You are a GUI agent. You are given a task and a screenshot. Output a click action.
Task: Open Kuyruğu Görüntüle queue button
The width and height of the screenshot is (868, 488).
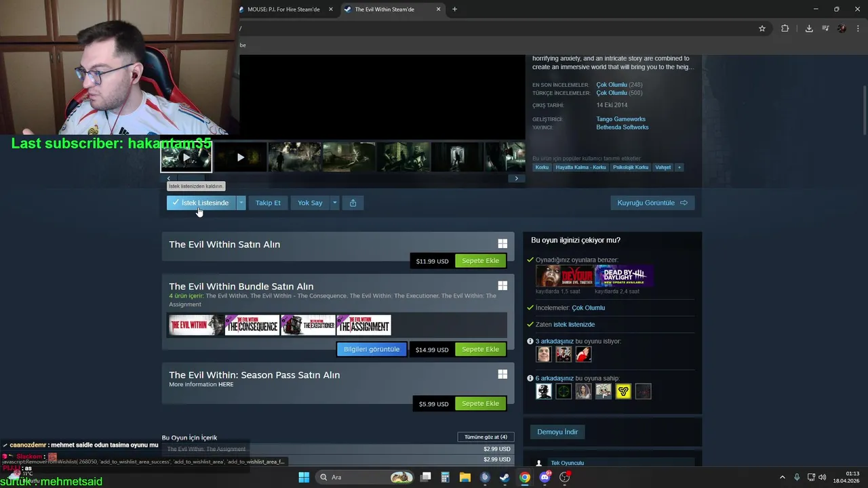pyautogui.click(x=652, y=203)
